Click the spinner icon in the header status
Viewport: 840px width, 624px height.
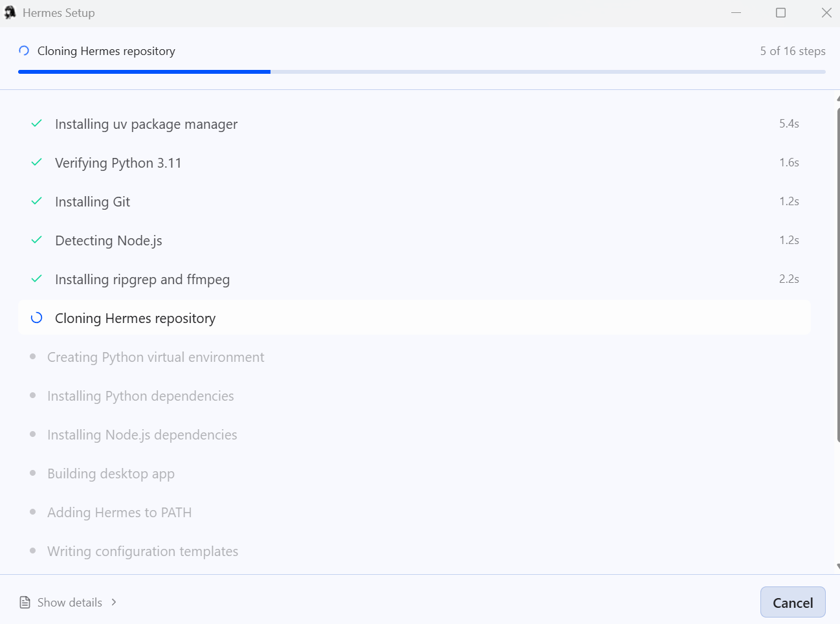24,50
